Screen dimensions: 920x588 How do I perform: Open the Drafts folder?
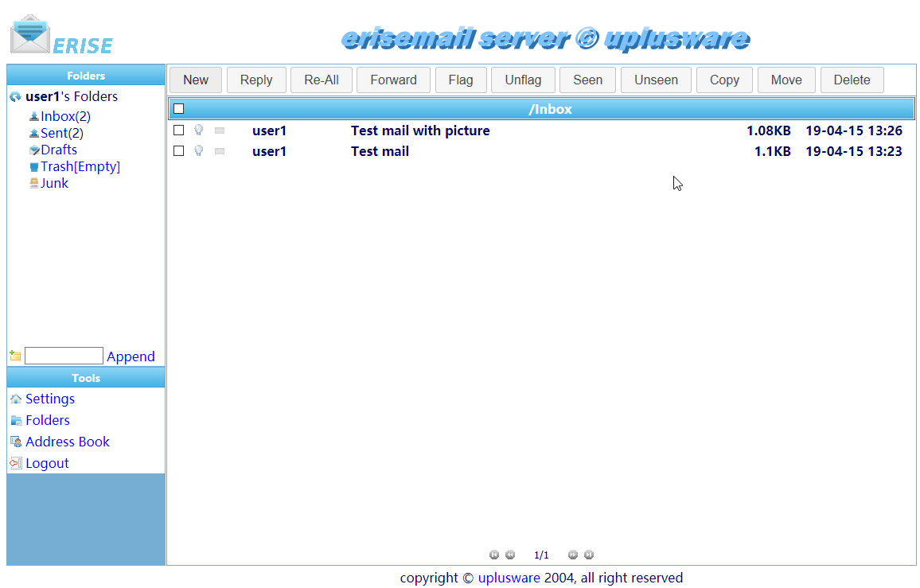click(x=59, y=150)
